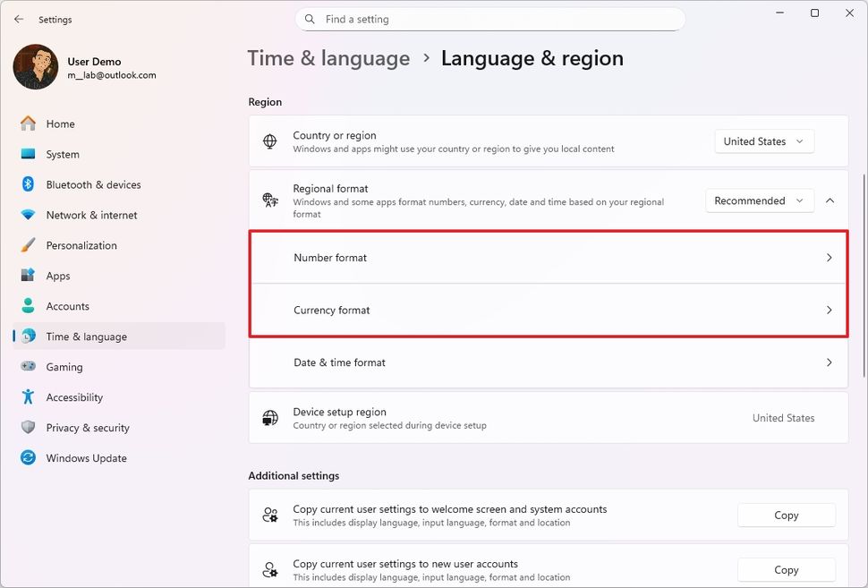Go to the Accounts settings page

68,306
